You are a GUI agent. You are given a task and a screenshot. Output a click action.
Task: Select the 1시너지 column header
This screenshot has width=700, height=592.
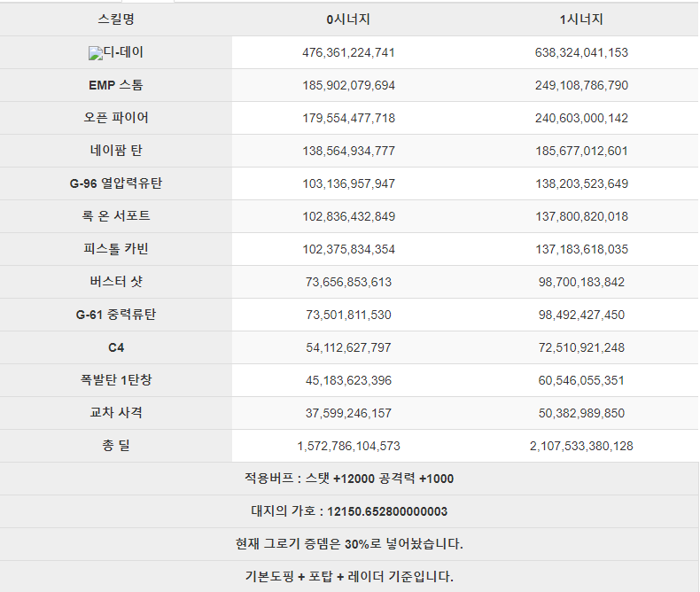581,19
